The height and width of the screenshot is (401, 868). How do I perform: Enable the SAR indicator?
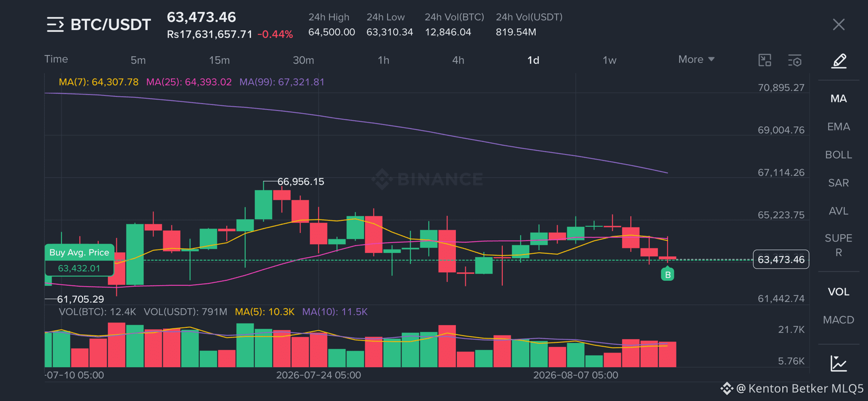[x=838, y=183]
